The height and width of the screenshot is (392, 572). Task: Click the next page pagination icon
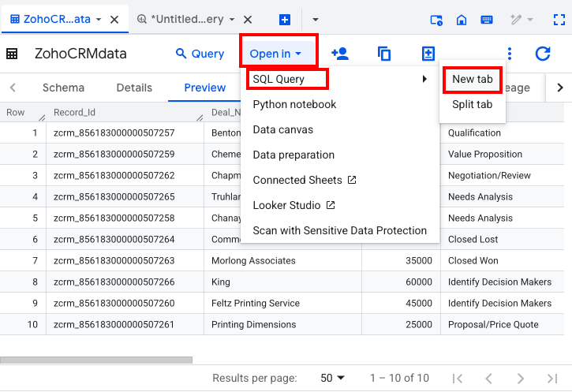[521, 379]
